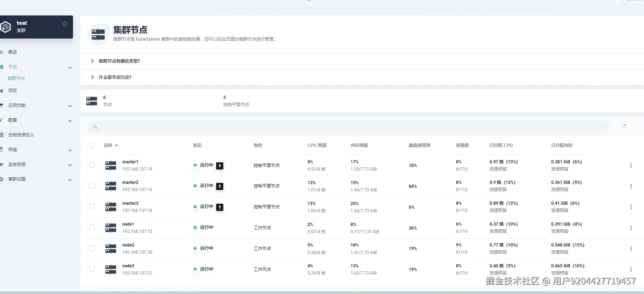Image resolution: width=644 pixels, height=294 pixels.
Task: Expand the 集群设置 sidebar section
Action: coord(70,180)
